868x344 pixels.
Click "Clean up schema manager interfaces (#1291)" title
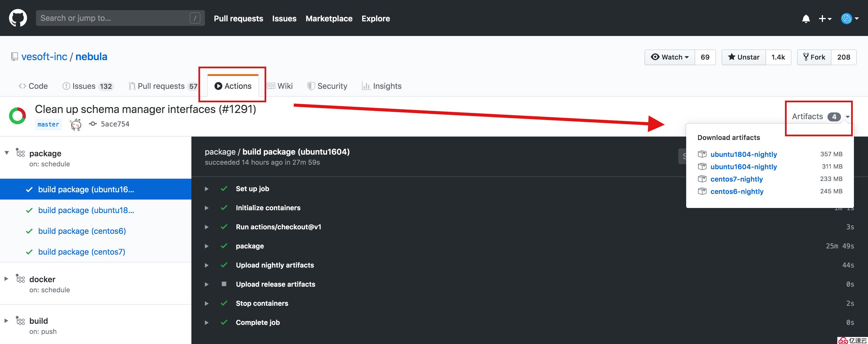pyautogui.click(x=146, y=109)
